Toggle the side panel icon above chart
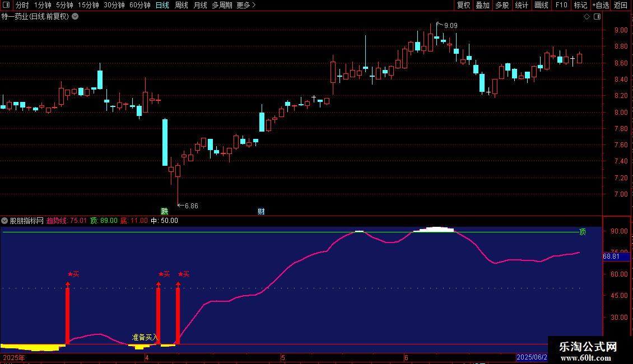The image size is (633, 364). 597,17
